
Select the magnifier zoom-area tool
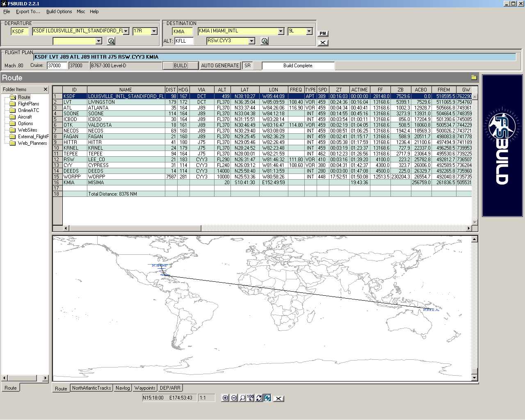coord(242,398)
